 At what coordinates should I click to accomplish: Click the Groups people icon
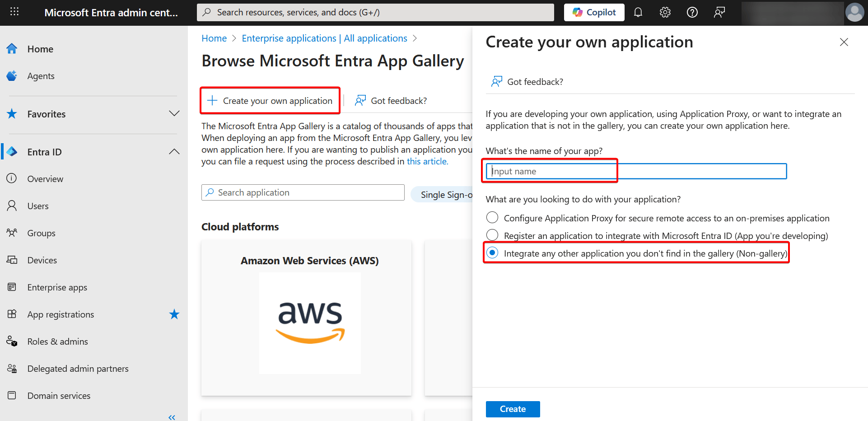tap(12, 233)
